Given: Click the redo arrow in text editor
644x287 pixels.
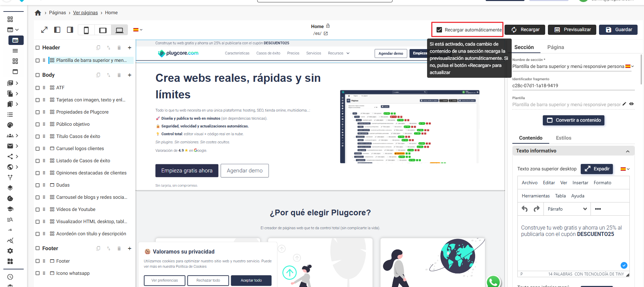Looking at the screenshot, I should coord(536,209).
